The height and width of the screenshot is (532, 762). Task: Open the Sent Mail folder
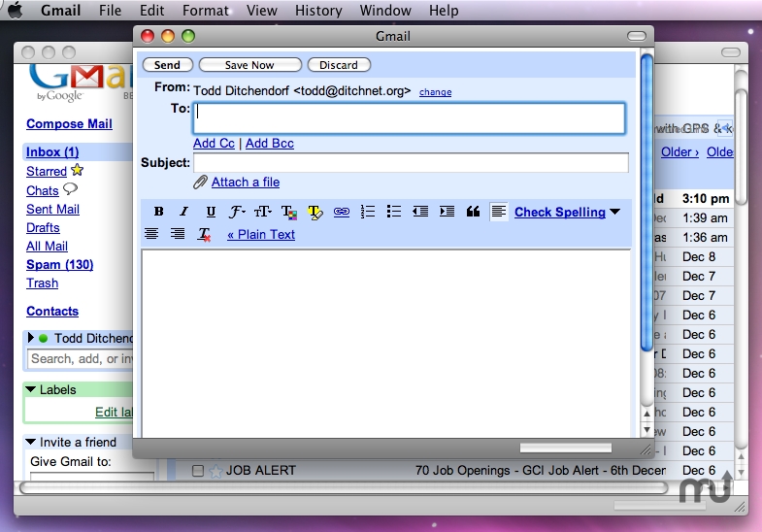52,210
